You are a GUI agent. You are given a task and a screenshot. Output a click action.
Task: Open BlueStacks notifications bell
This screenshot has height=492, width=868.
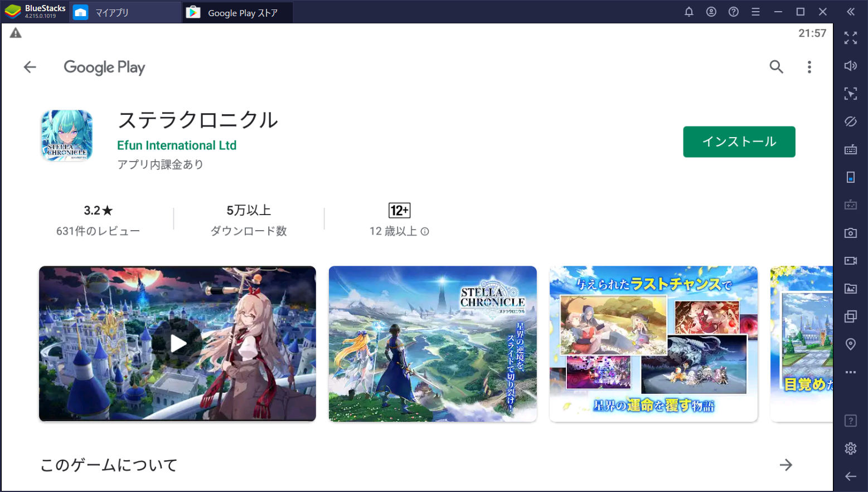689,12
